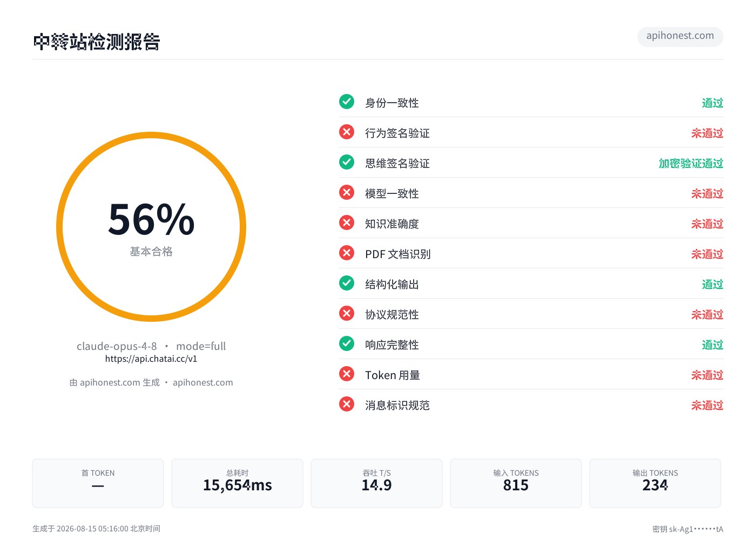Viewport: 756px width, 540px height.
Task: Open the apihonest.com badge at top right
Action: pos(680,36)
